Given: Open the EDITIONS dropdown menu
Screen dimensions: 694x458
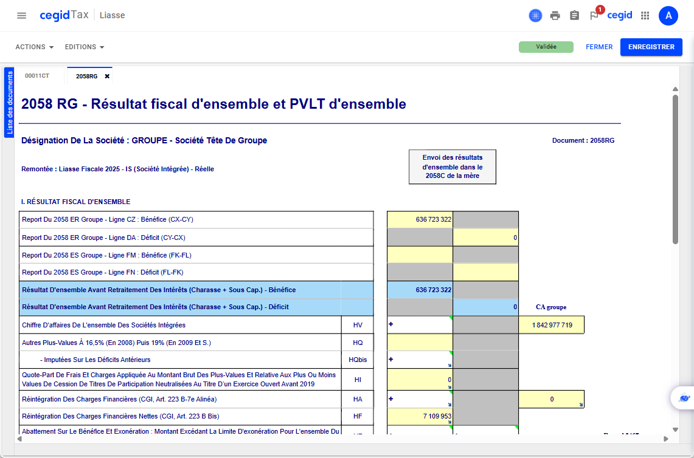Looking at the screenshot, I should tap(84, 47).
